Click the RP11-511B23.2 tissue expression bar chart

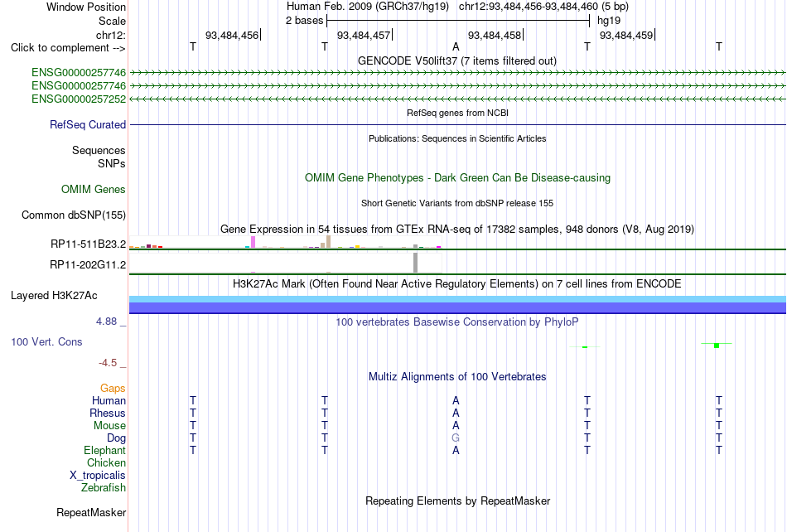click(285, 243)
